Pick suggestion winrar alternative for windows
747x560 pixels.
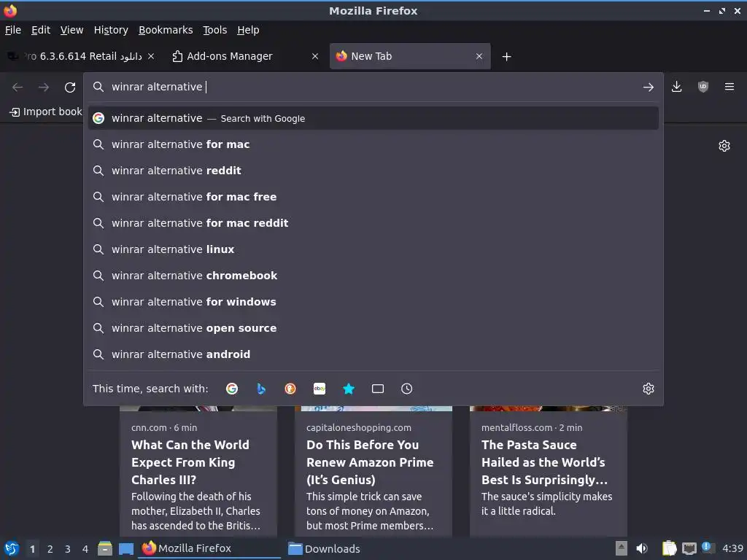coord(373,301)
